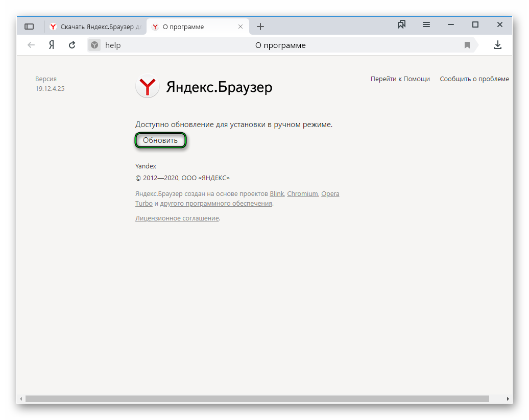Open the Chromium link

[x=302, y=194]
